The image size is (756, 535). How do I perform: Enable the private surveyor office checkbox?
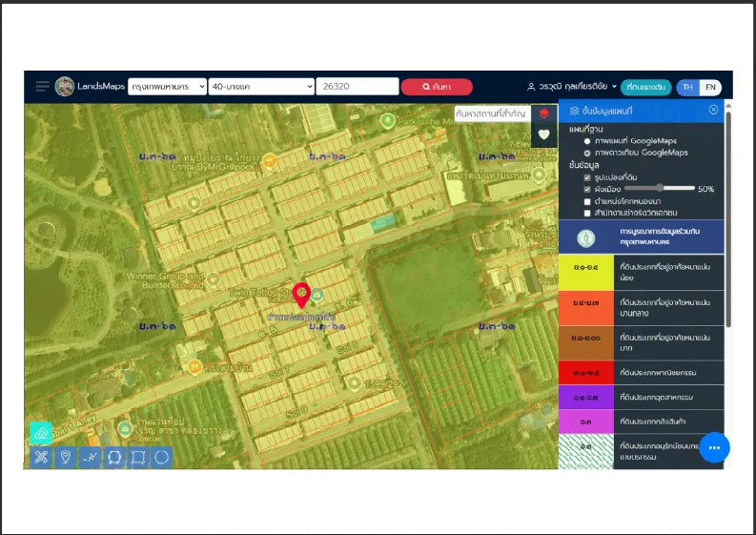(x=587, y=213)
